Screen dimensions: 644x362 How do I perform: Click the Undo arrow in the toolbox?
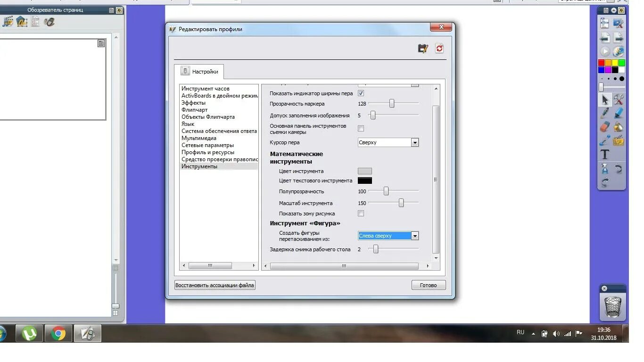click(619, 169)
